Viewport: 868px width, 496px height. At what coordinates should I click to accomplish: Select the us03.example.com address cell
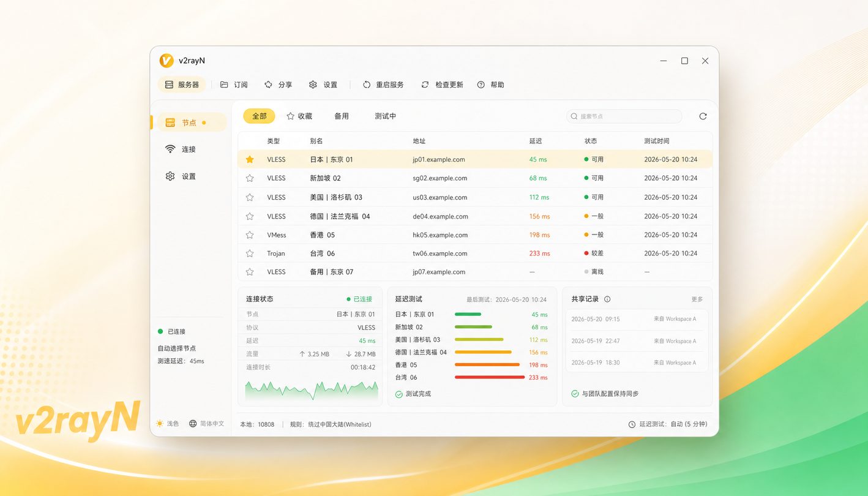coord(440,197)
